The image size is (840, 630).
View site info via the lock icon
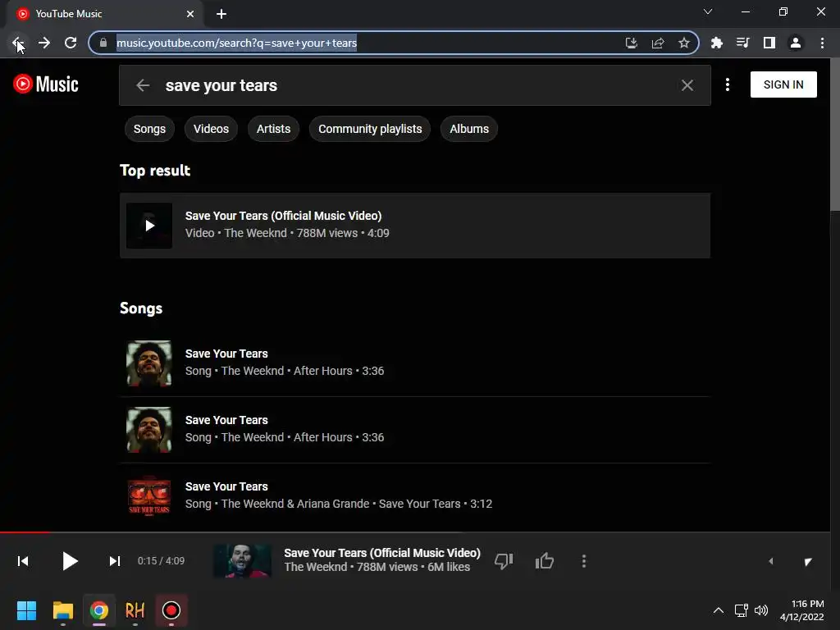(x=103, y=43)
